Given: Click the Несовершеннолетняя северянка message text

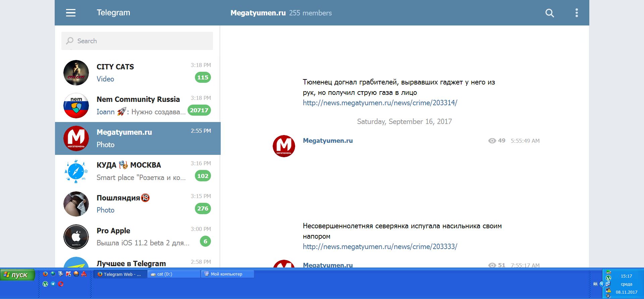Looking at the screenshot, I should click(x=402, y=231).
